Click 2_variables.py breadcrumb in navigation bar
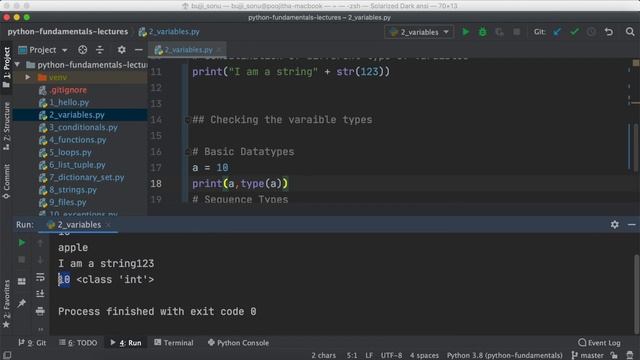 [169, 32]
